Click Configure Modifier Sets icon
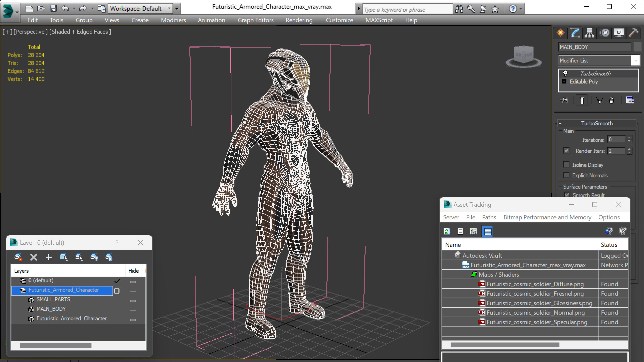644x362 pixels. coord(630,100)
